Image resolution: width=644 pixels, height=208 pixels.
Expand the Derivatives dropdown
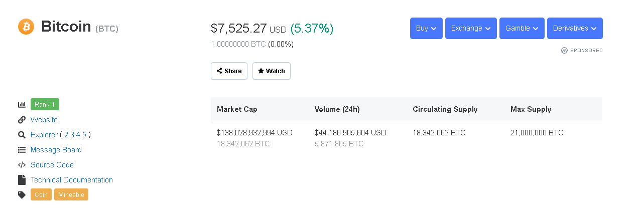[575, 29]
